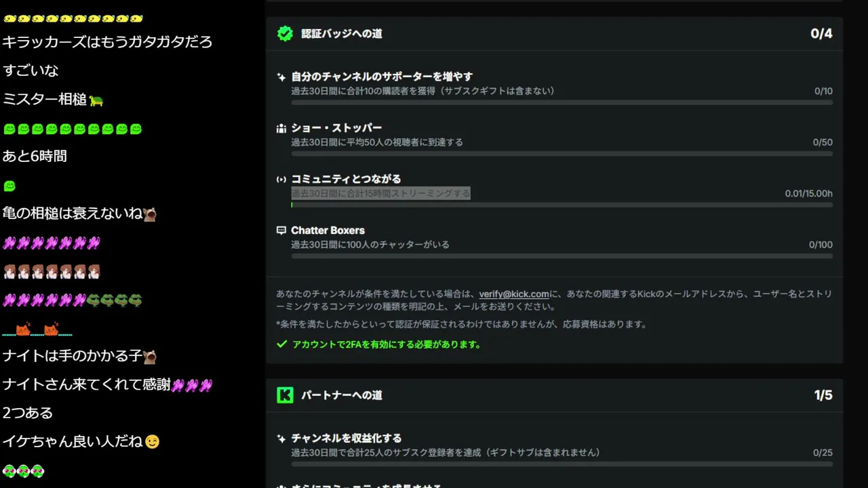Click the green Kick K logo icon
This screenshot has height=488, width=868.
[285, 395]
